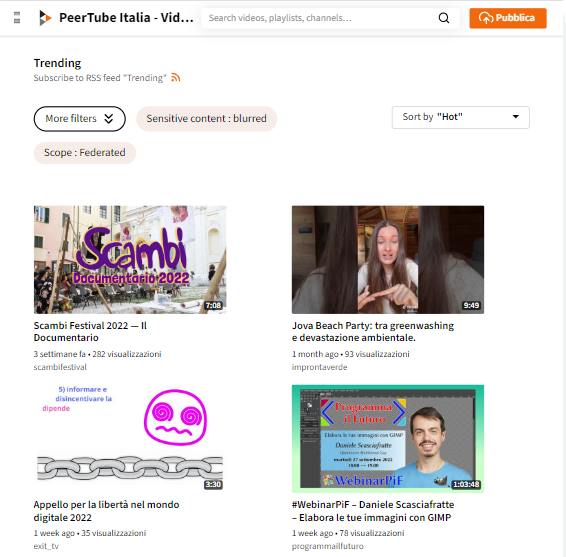566x557 pixels.
Task: Open the Sort by Hot dropdown
Action: 461,117
